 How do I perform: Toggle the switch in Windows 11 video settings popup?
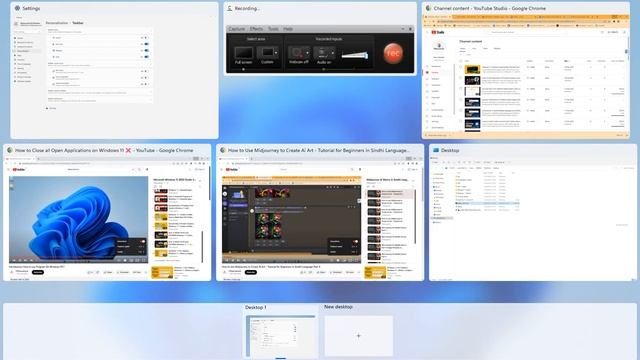click(x=142, y=241)
